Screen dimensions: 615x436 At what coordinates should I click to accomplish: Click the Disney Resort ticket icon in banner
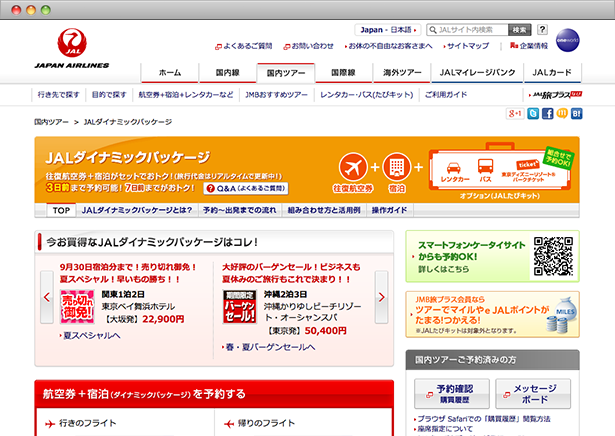(528, 165)
